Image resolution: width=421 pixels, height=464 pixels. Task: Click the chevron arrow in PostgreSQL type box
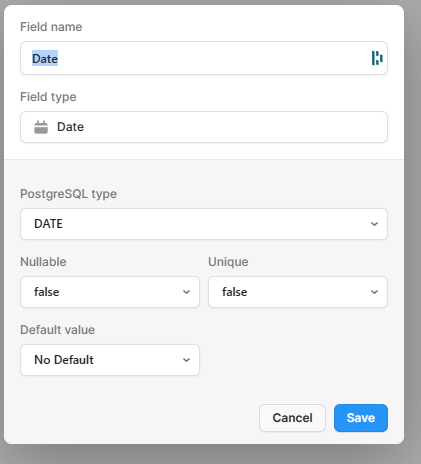374,224
